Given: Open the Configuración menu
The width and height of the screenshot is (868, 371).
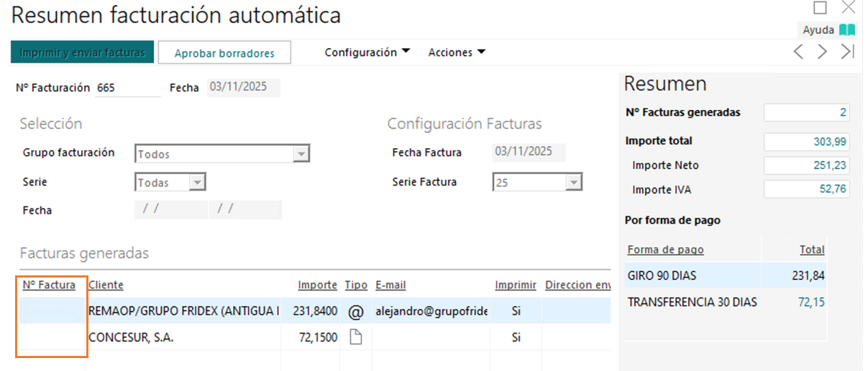Looking at the screenshot, I should (367, 52).
